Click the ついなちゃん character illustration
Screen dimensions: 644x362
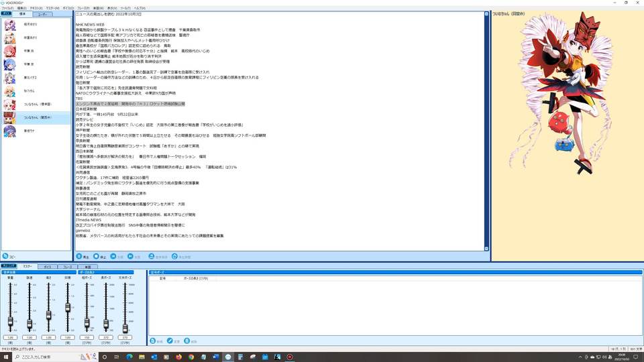point(561,93)
